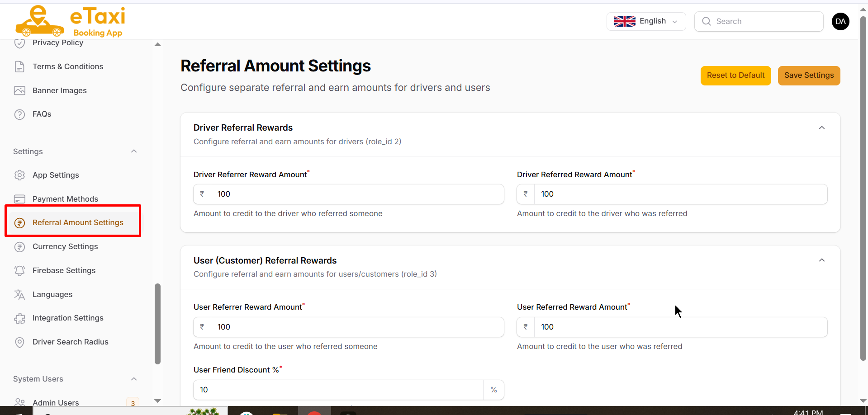Click Reset to Default button

tap(735, 75)
